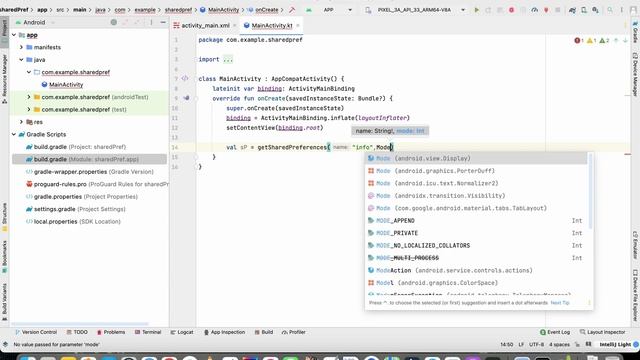
Task: Open the Android project view dropdown
Action: (35, 22)
